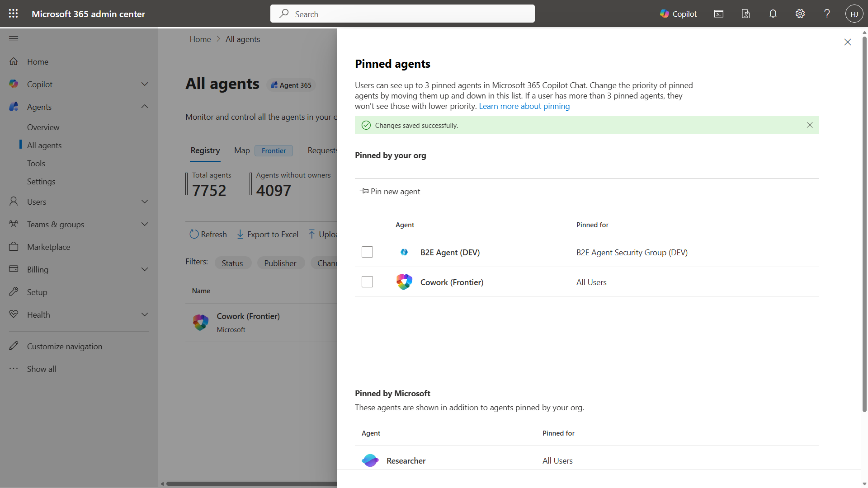Open Tools under Agents menu

[x=36, y=164]
